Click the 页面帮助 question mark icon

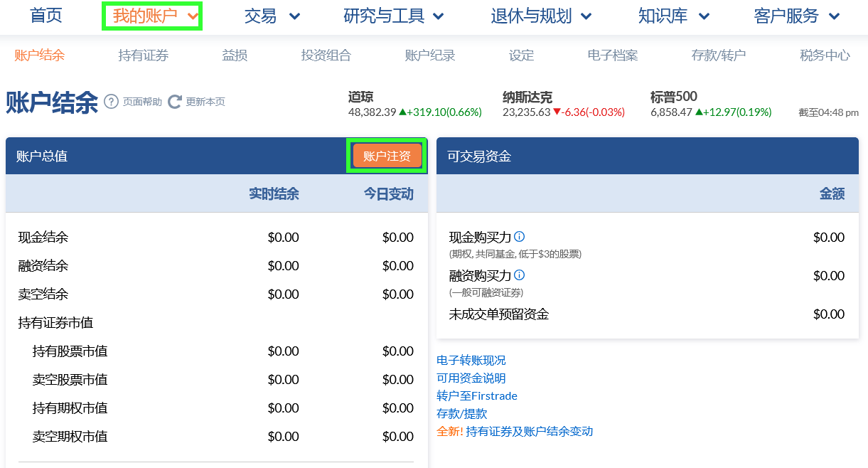pyautogui.click(x=112, y=102)
